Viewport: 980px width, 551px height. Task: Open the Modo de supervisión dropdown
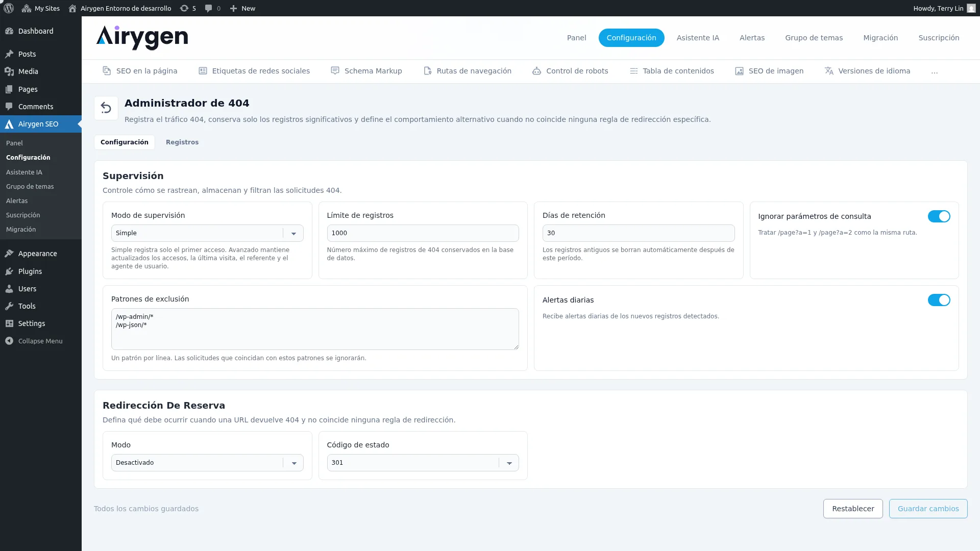[x=207, y=233]
